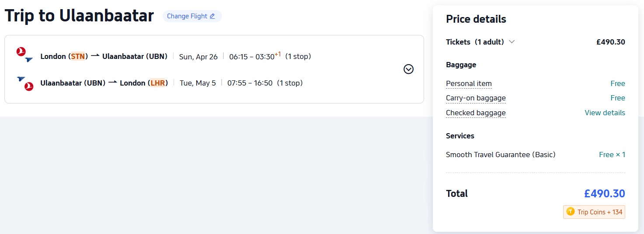Expand the flight itinerary details chevron
The image size is (644, 234).
408,69
